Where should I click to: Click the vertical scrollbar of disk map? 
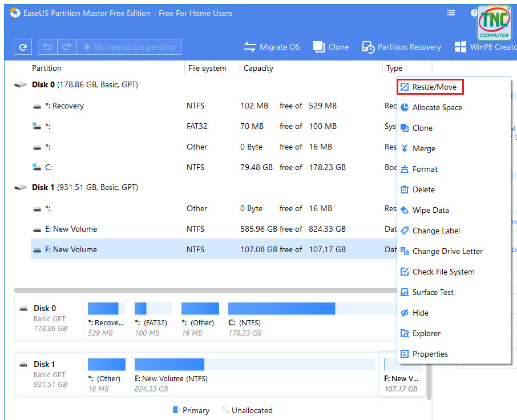pos(429,382)
